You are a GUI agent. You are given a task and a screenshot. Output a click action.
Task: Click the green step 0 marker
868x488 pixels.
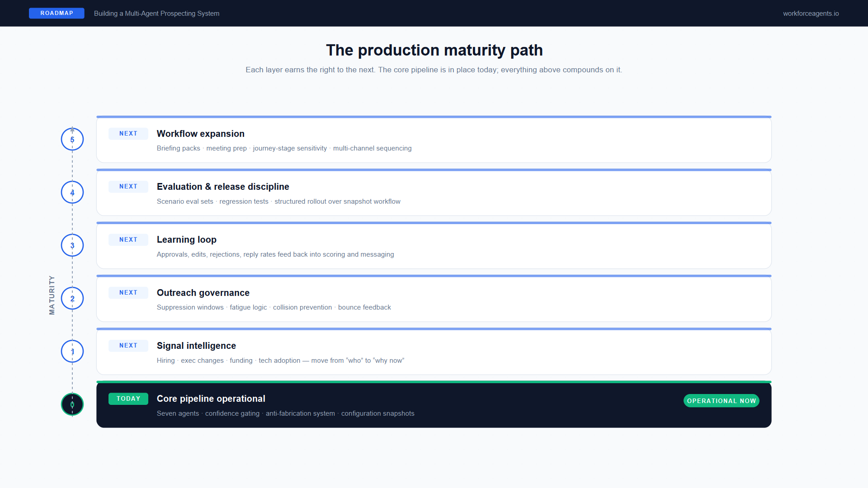click(72, 404)
